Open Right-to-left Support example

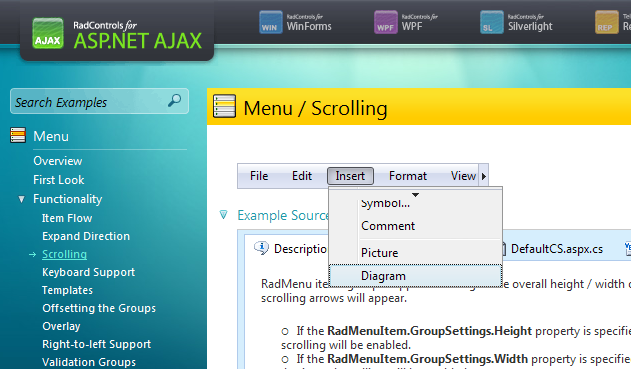(97, 344)
